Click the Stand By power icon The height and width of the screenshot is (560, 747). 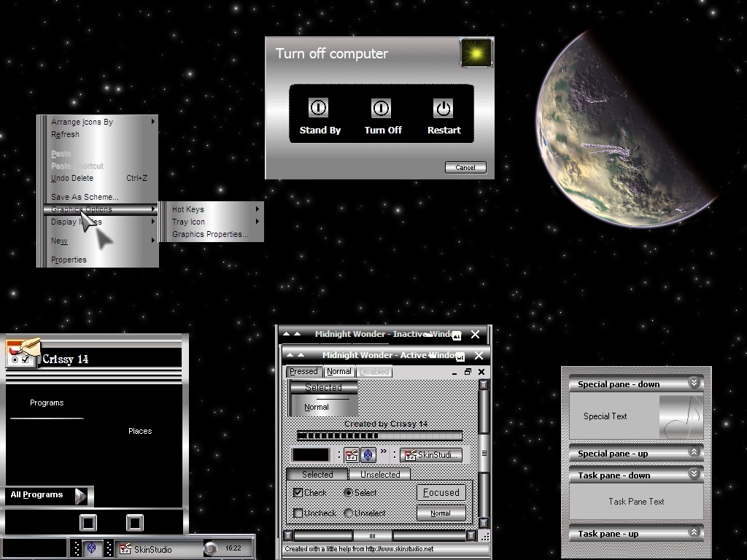pos(318,108)
